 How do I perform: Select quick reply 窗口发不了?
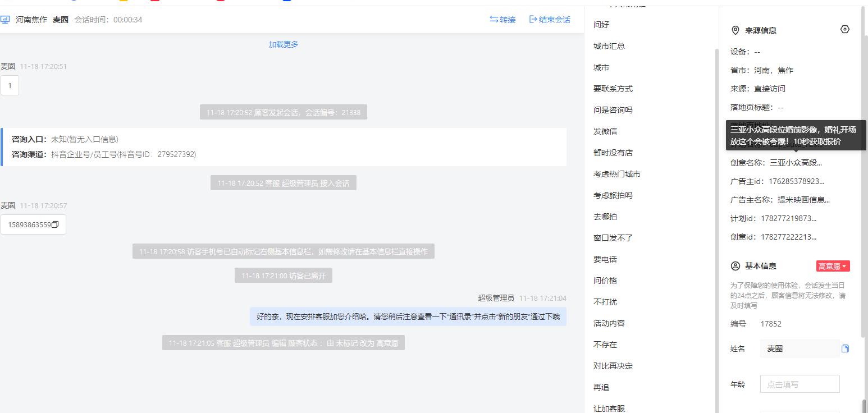(613, 238)
